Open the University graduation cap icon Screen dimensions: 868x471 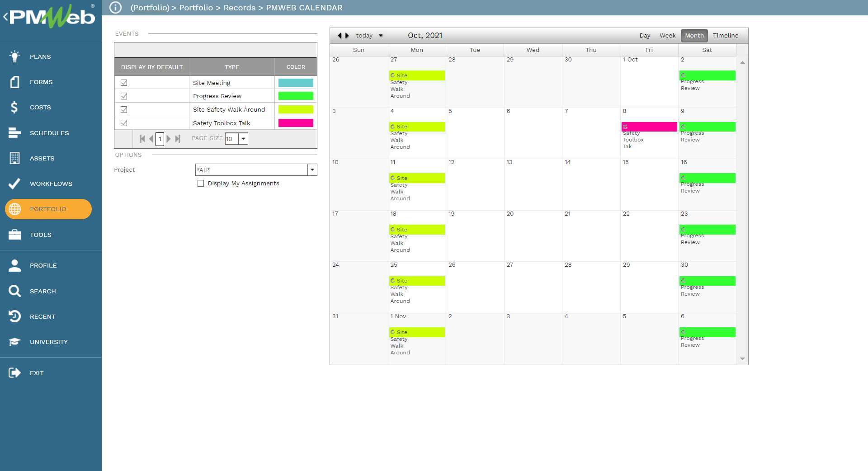pos(14,342)
